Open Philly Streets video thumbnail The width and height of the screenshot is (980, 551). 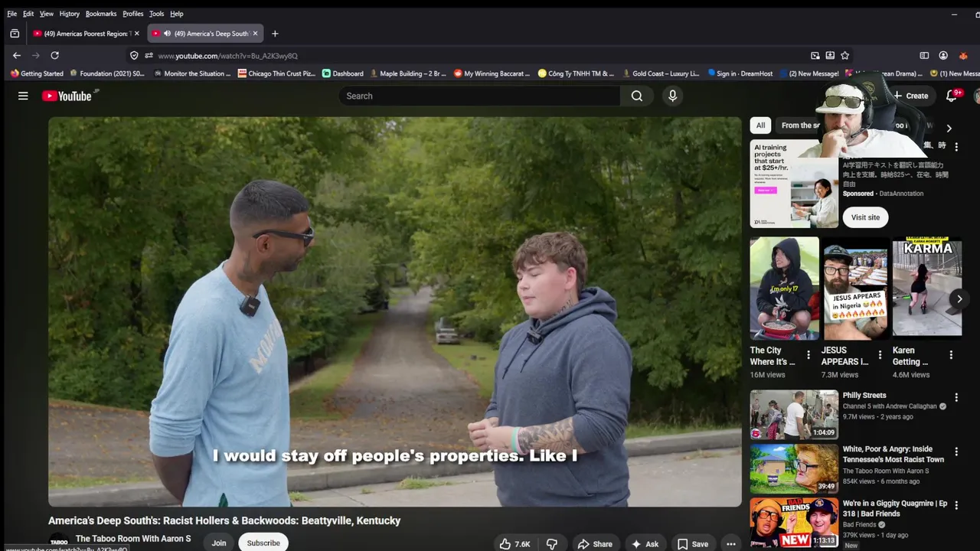(794, 415)
